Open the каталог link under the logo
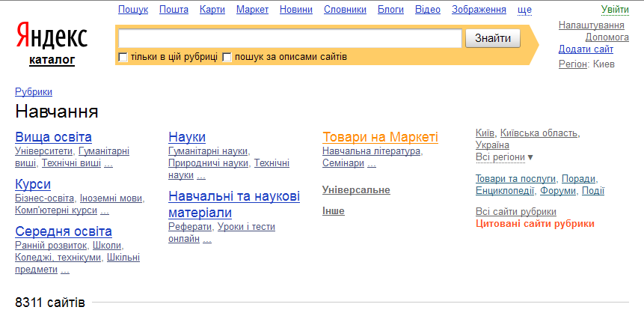Image resolution: width=644 pixels, height=316 pixels. (x=52, y=61)
